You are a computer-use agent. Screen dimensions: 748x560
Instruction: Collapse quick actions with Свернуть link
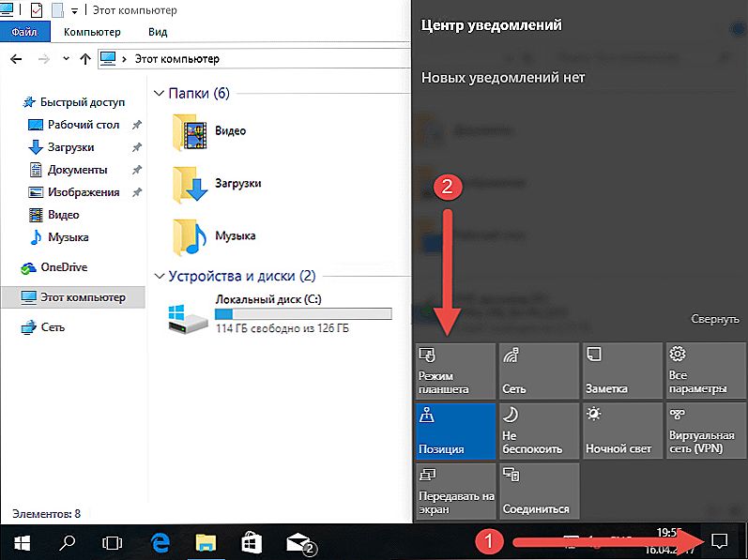point(715,319)
